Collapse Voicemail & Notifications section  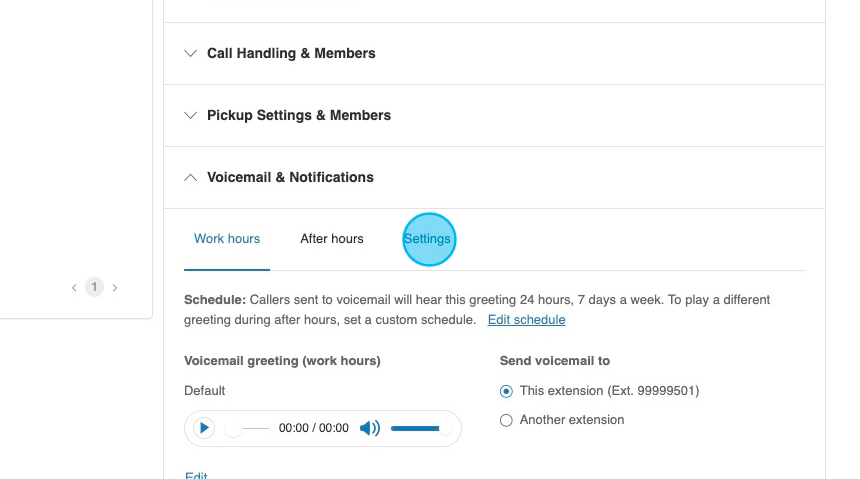290,177
